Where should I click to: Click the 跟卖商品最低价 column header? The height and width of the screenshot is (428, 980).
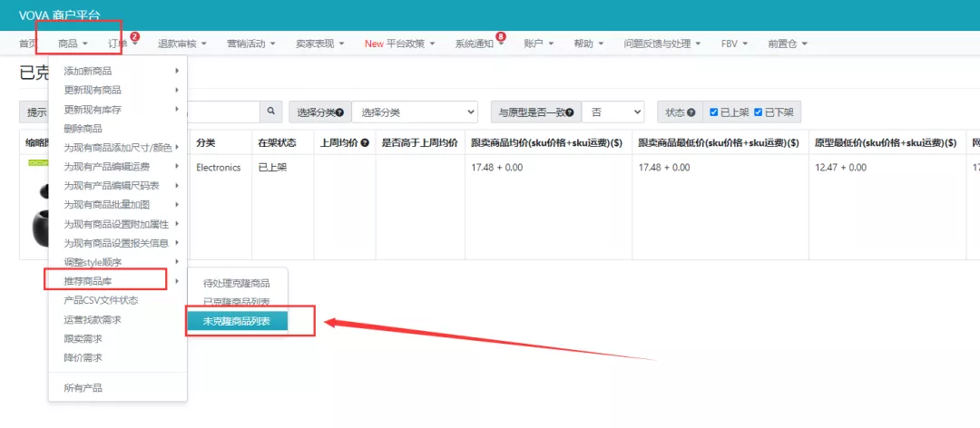click(719, 143)
